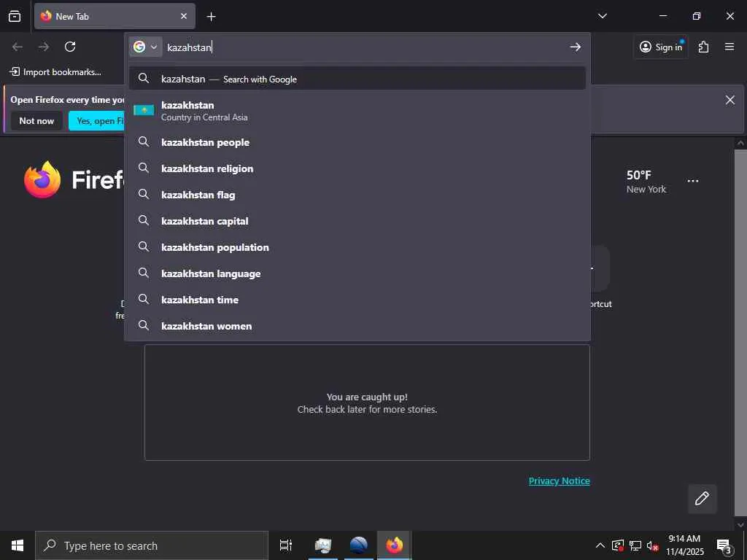Click the Firefox taskbar icon

[x=394, y=545]
